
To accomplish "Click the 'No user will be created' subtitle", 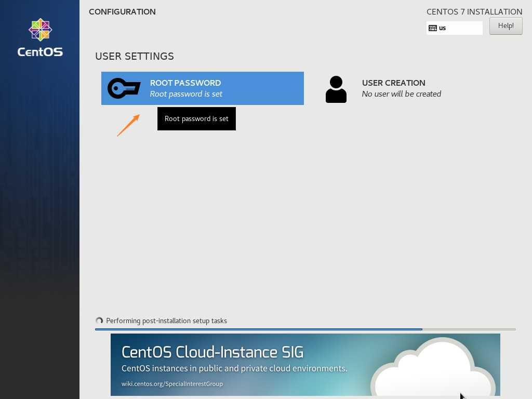I will click(x=401, y=94).
